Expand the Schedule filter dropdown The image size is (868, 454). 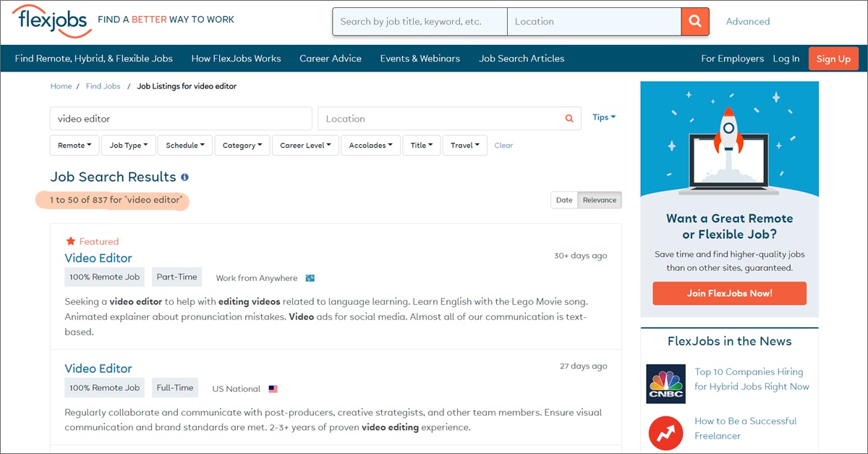click(185, 146)
